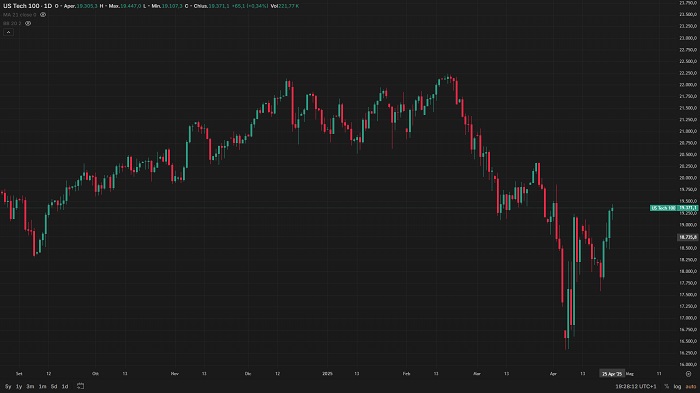Select the 1m time range
Screen dimensions: 700x393
42,386
